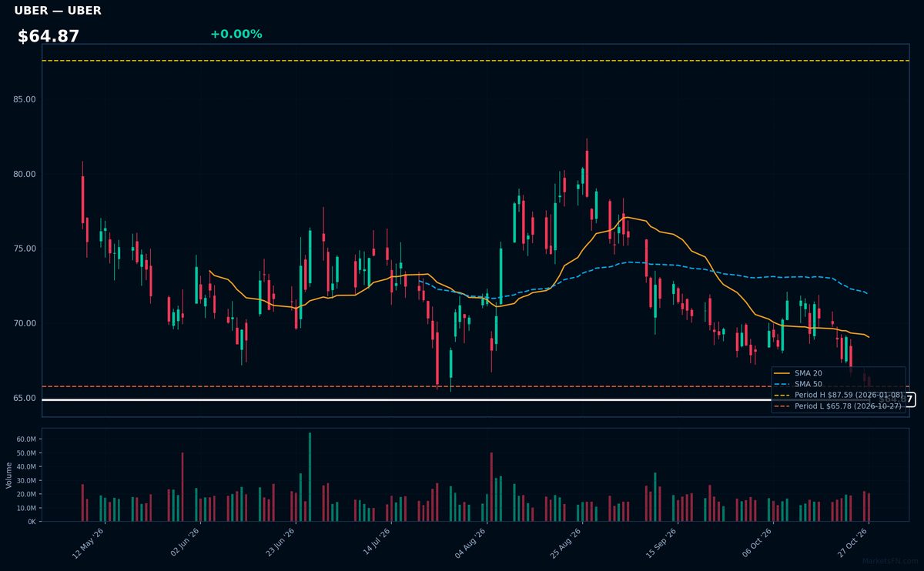Click the tallest green volume bar in late June
This screenshot has height=571, width=924.
pos(310,477)
